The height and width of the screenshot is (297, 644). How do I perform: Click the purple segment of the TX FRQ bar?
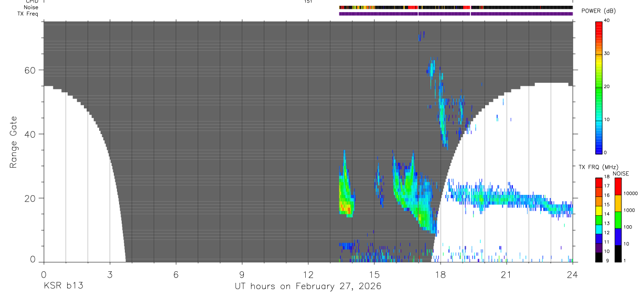tap(598, 247)
